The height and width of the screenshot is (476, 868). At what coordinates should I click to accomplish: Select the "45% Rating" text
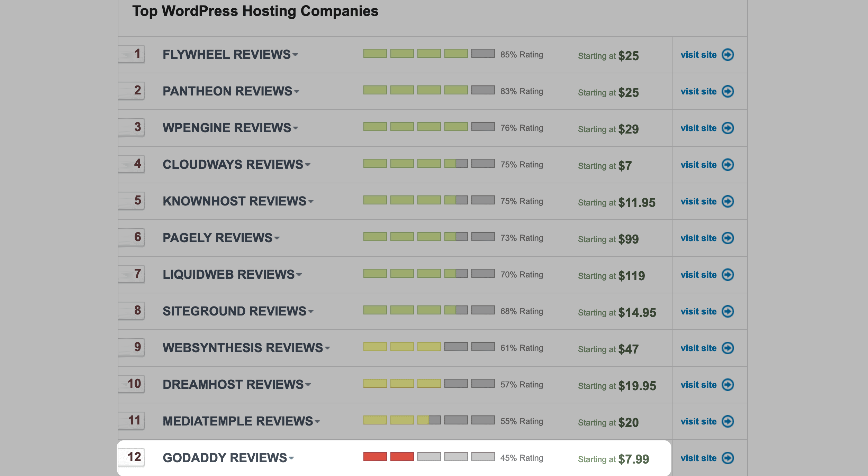(x=522, y=458)
